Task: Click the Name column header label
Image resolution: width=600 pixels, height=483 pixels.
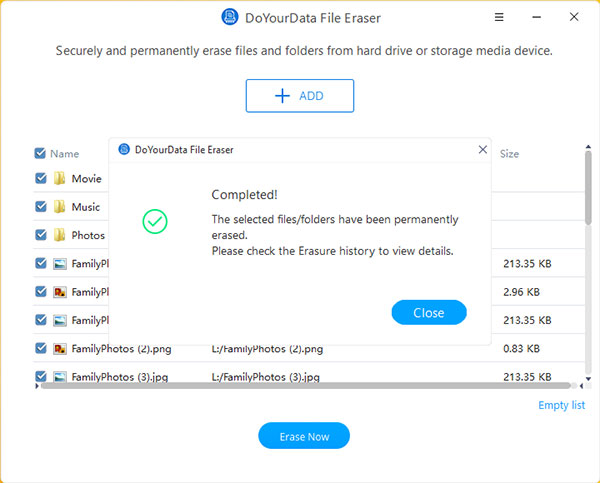Action: (x=65, y=154)
